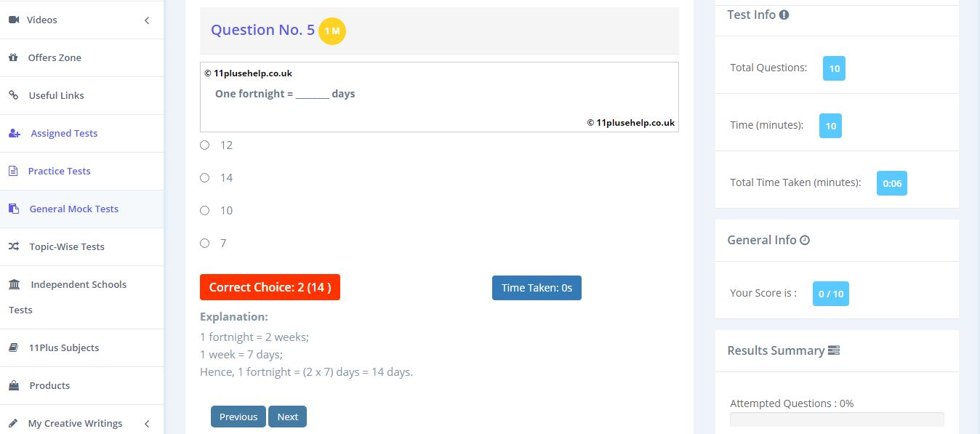Select the answer option 7
Screen dimensions: 980x434
(x=205, y=243)
